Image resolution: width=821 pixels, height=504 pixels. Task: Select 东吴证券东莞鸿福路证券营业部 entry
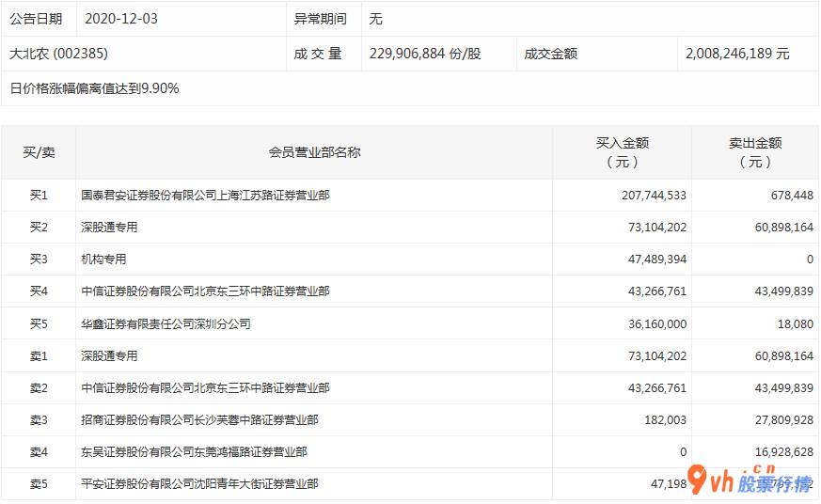pos(193,452)
